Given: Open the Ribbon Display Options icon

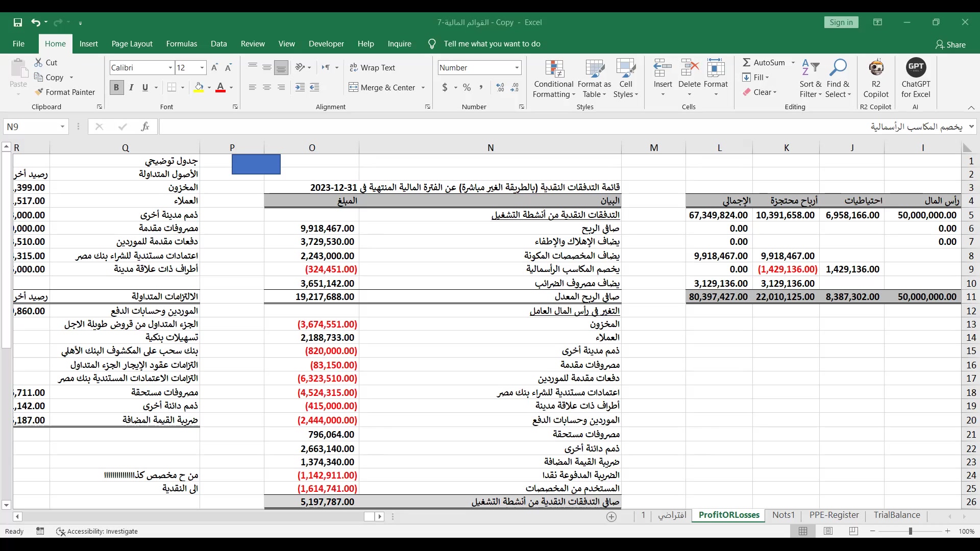Looking at the screenshot, I should coord(877,22).
